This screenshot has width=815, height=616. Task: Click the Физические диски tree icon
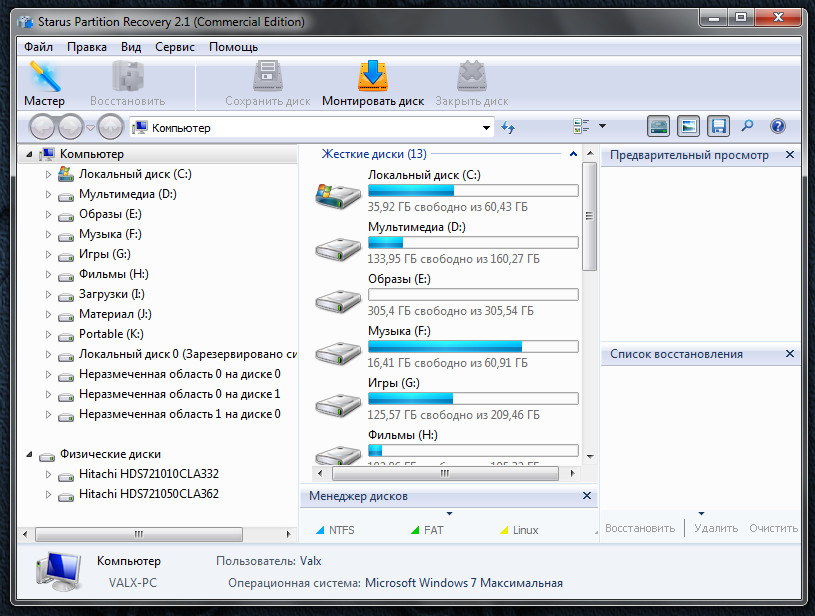pyautogui.click(x=47, y=456)
